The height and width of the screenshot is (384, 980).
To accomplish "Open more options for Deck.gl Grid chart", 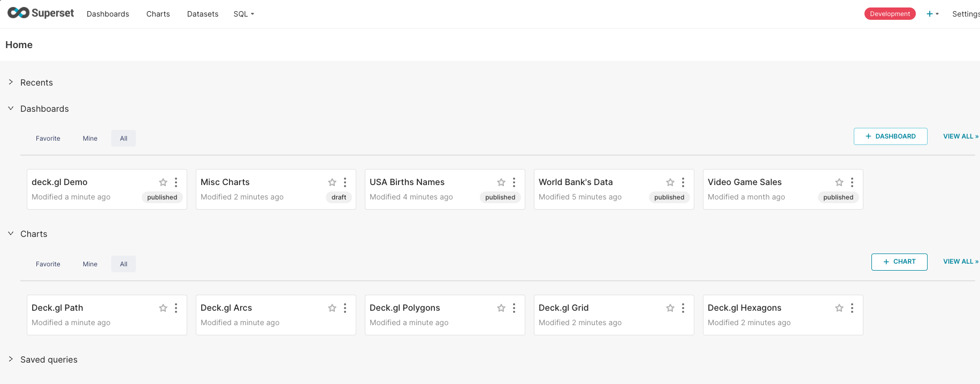I will [x=683, y=308].
